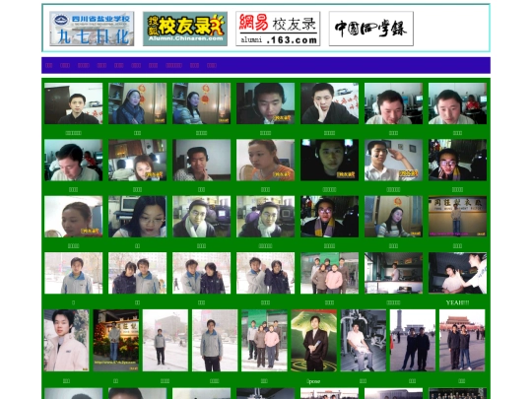
Task: Click the first link in the purple navigation bar
Action: [49, 65]
